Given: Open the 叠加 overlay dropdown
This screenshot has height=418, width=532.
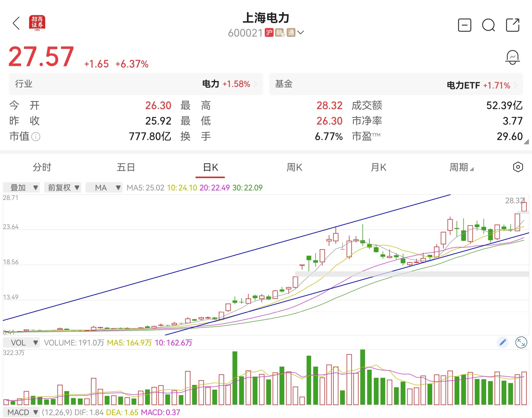Looking at the screenshot, I should 22,188.
